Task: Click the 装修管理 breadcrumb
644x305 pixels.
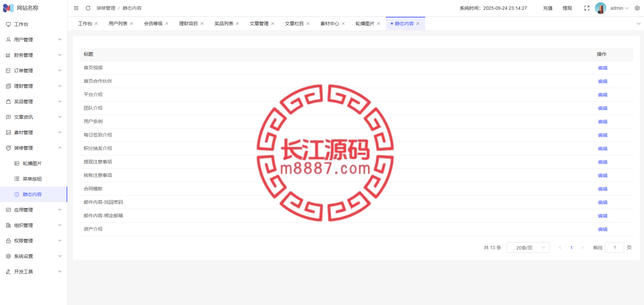Action: pos(106,8)
